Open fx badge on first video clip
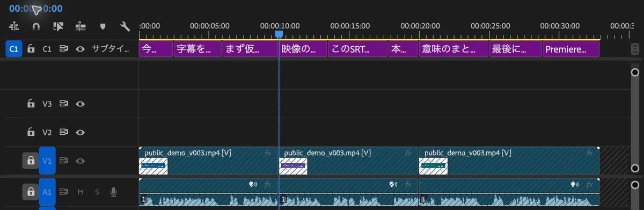Viewport: 644px width, 210px height. [268, 153]
